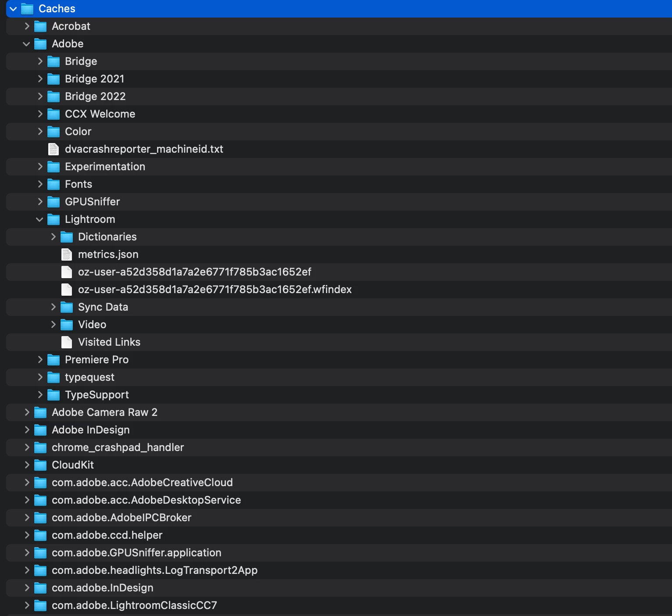Viewport: 672px width, 616px height.
Task: Click the Color folder icon
Action: pos(54,132)
